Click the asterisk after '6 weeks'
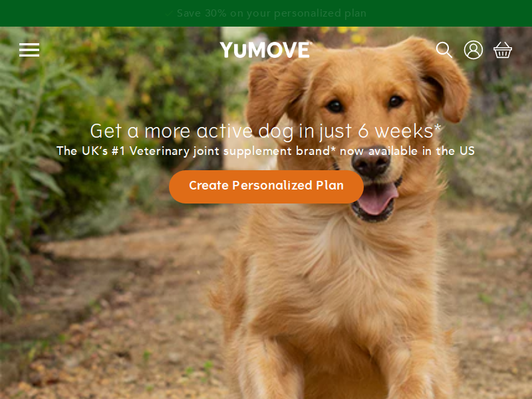 438,128
